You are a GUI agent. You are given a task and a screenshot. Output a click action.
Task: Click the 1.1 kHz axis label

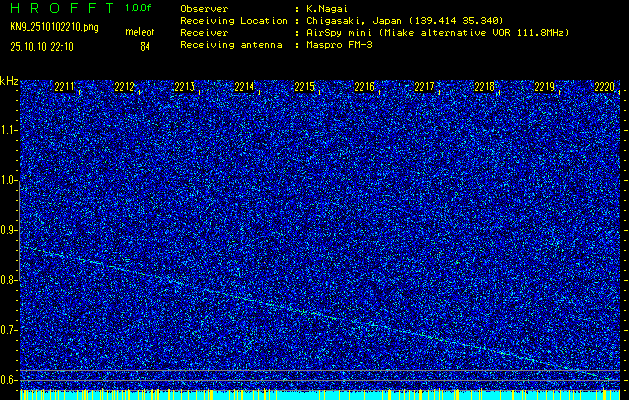[x=9, y=130]
